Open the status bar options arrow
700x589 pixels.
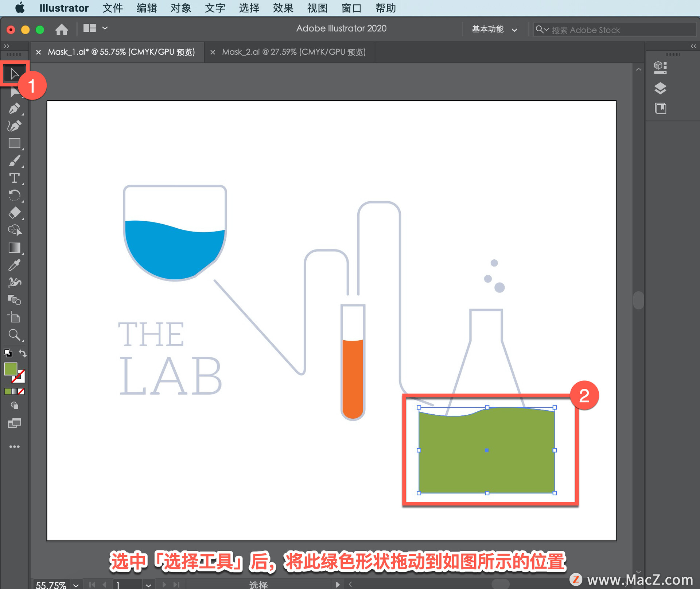point(338,584)
